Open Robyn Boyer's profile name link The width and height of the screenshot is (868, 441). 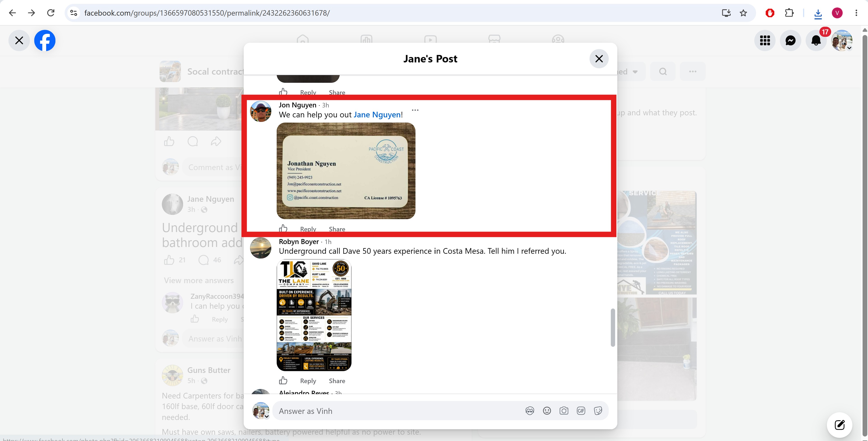299,242
